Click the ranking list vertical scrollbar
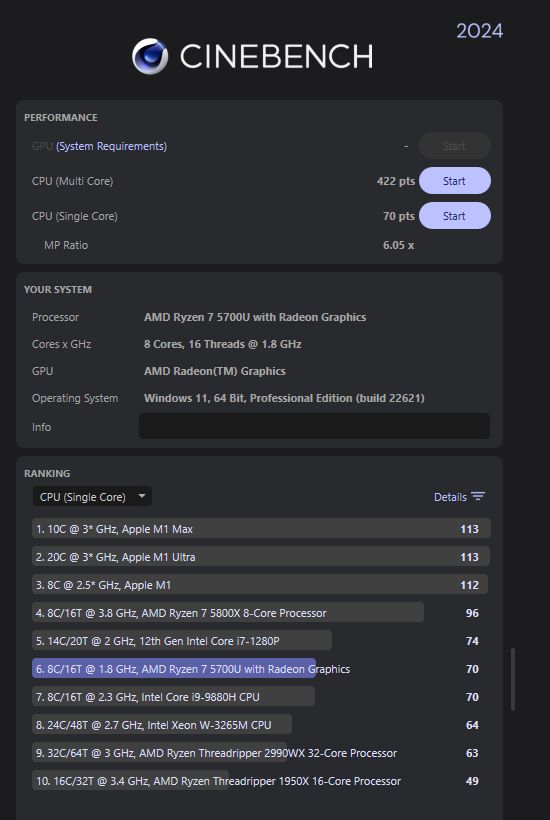This screenshot has height=820, width=550. 513,679
